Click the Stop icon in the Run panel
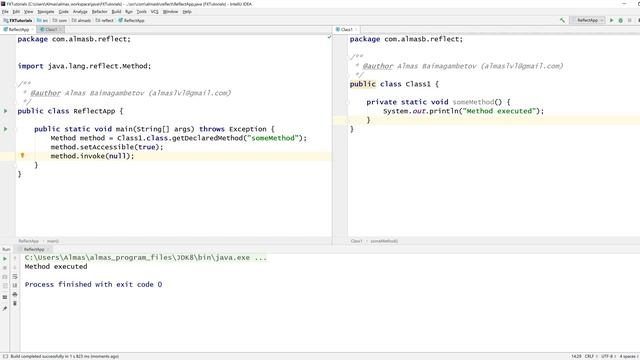640x360 pixels. [x=5, y=267]
